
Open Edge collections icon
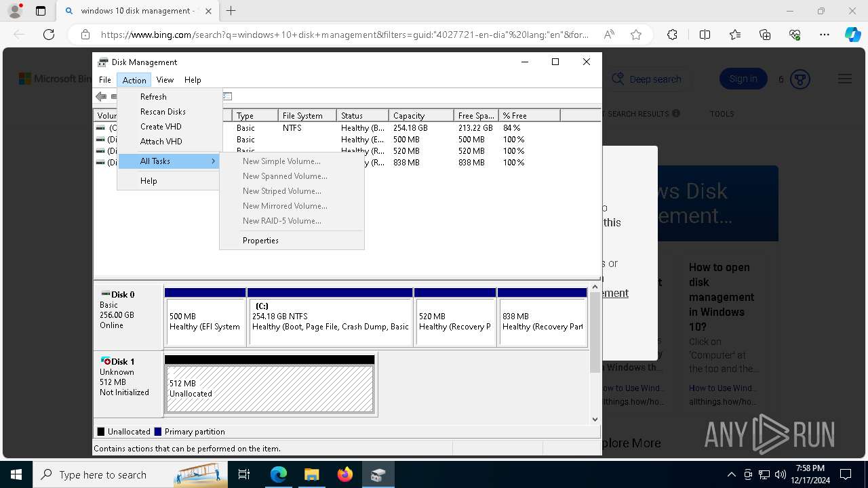click(x=765, y=35)
